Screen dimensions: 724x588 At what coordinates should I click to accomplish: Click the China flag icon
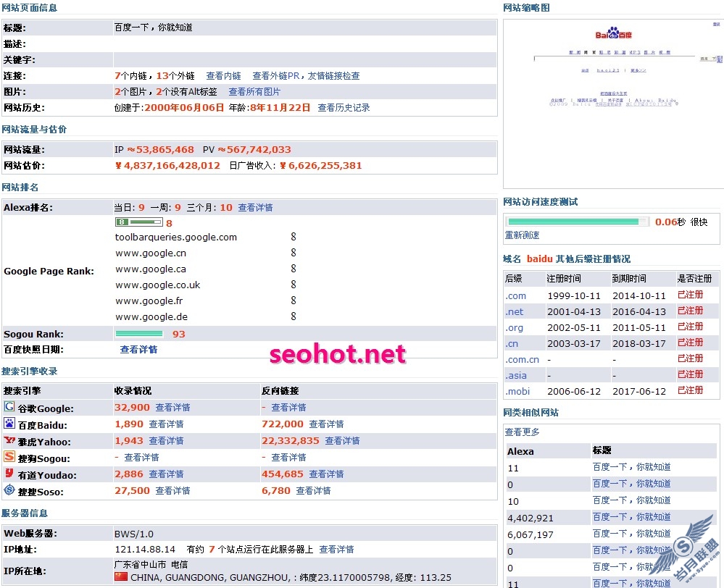tap(120, 577)
